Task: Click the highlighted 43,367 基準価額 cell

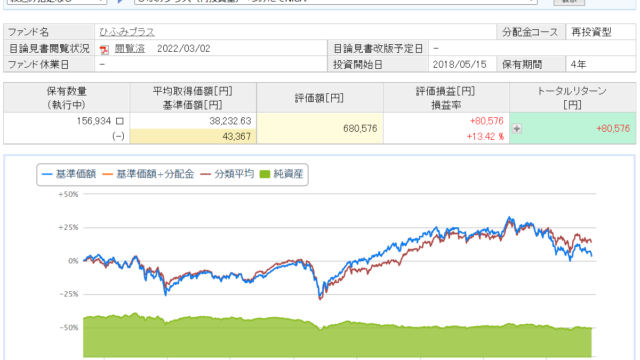Action: (x=193, y=136)
